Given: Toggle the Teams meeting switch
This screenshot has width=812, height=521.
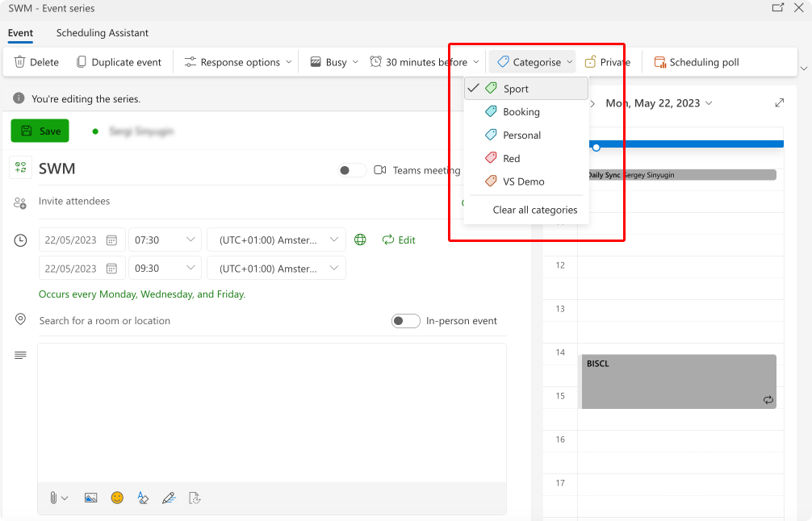Looking at the screenshot, I should point(352,170).
